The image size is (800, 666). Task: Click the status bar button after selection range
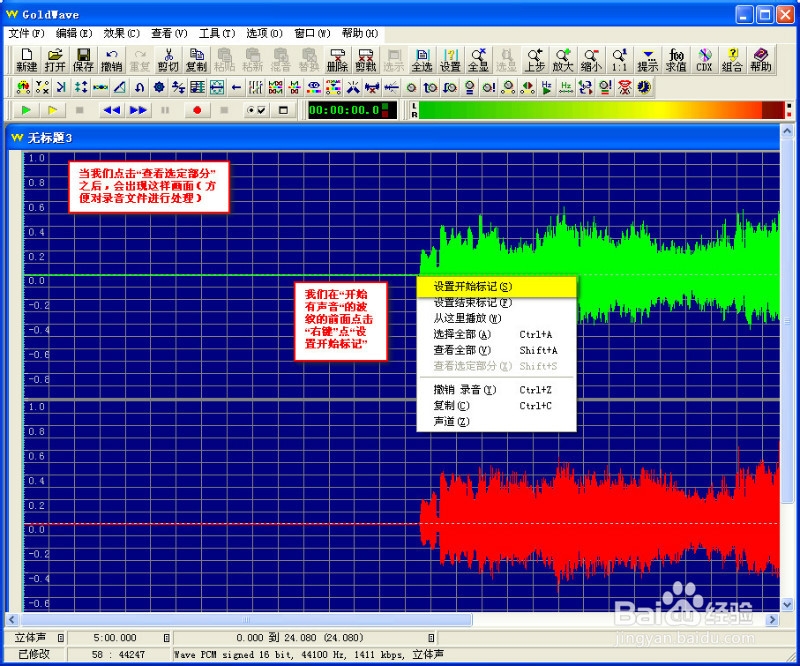pos(431,637)
